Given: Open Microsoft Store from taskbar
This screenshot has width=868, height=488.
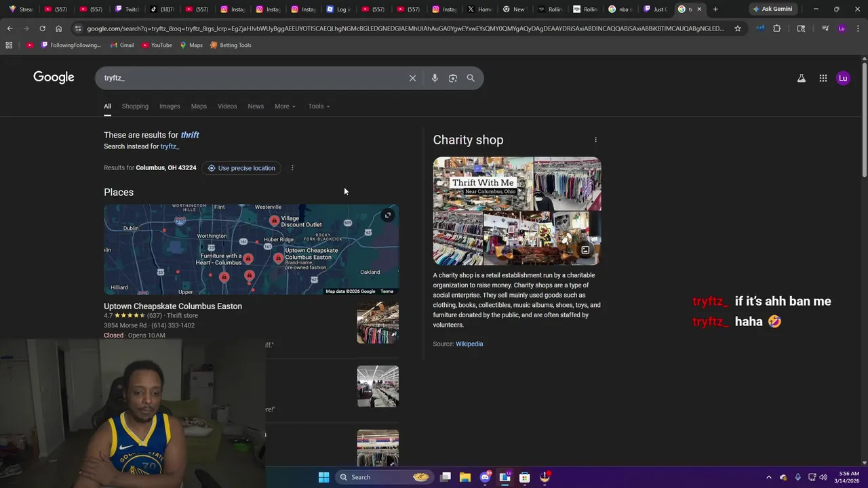Looking at the screenshot, I should 524,477.
